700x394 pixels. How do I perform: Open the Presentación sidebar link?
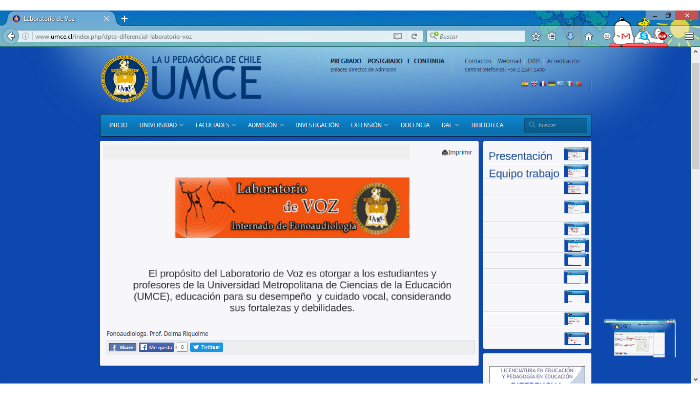pyautogui.click(x=520, y=156)
